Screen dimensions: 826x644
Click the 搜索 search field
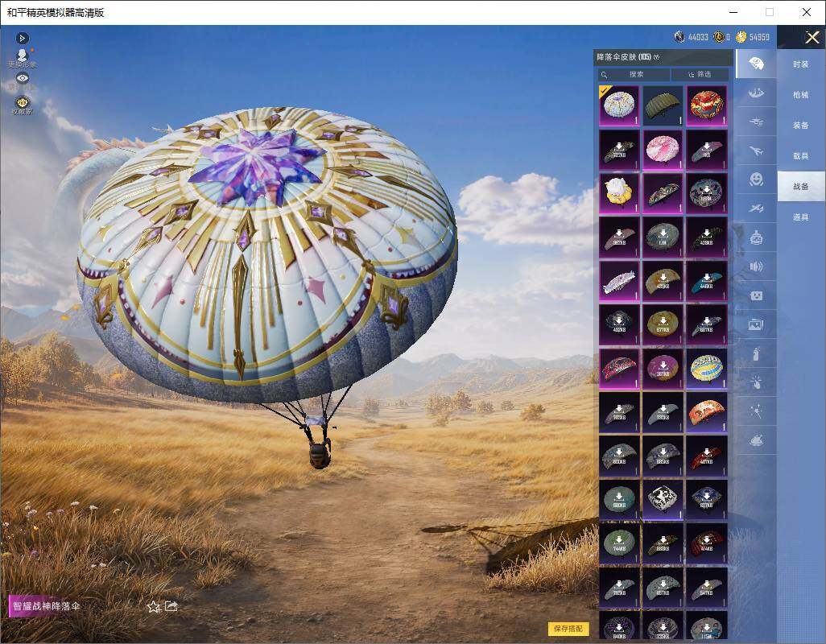pos(634,74)
